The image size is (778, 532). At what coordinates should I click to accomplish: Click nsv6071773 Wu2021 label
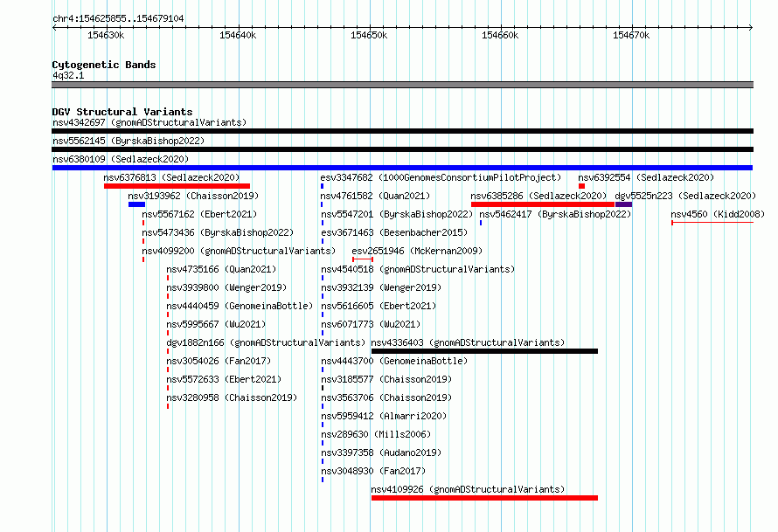tap(371, 324)
